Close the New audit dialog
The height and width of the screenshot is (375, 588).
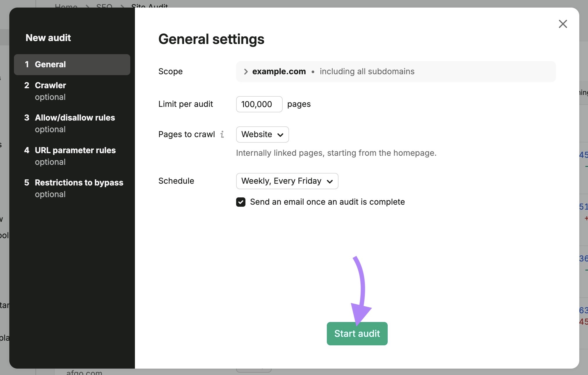[x=563, y=24]
